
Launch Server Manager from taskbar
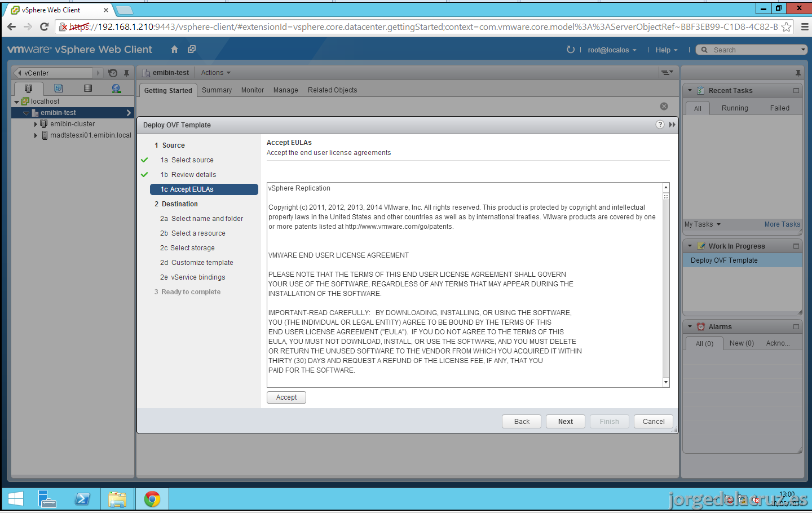pyautogui.click(x=47, y=499)
